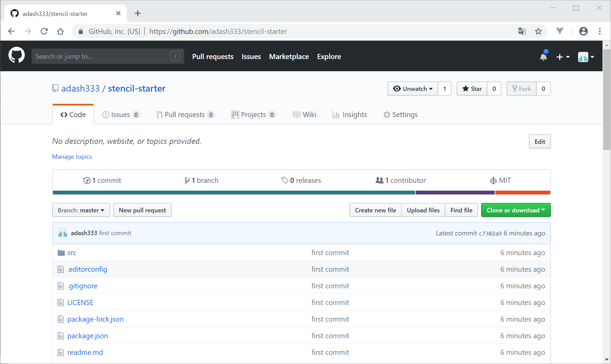Star the repository
This screenshot has width=611, height=364.
[472, 89]
